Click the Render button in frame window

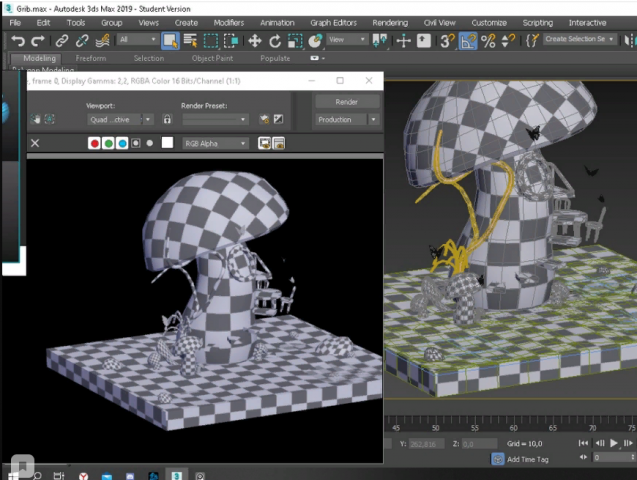[347, 102]
